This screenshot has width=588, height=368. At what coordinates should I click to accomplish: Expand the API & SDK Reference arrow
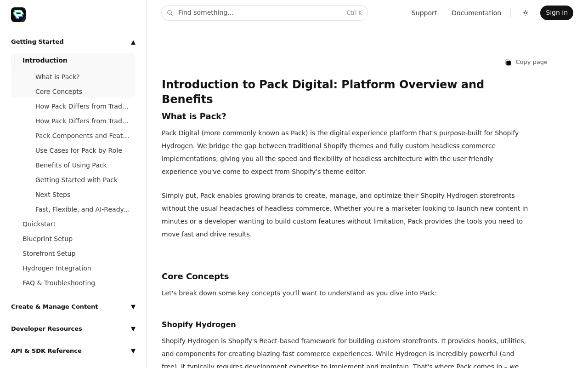pos(133,351)
